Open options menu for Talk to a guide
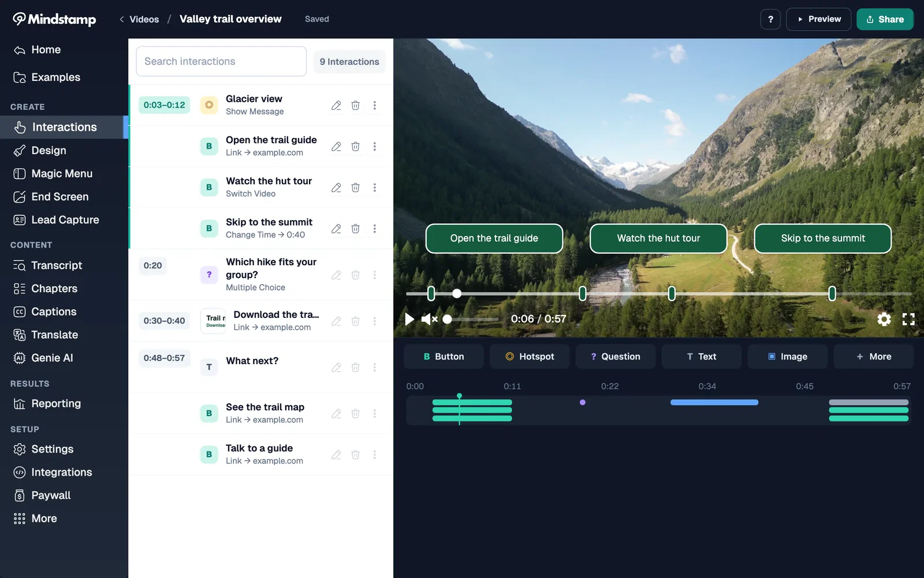Screen dimensions: 924x578 (x=375, y=454)
